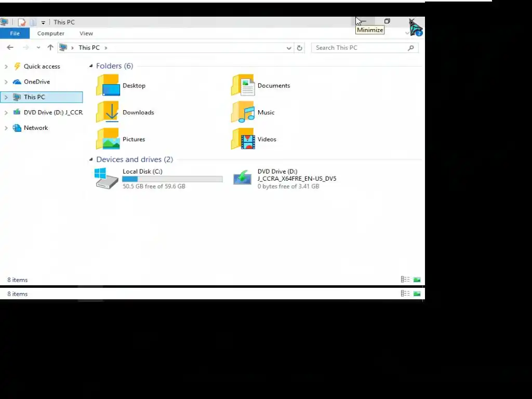The image size is (532, 399).
Task: Click the Properties quick access toolbar icon
Action: (22, 22)
